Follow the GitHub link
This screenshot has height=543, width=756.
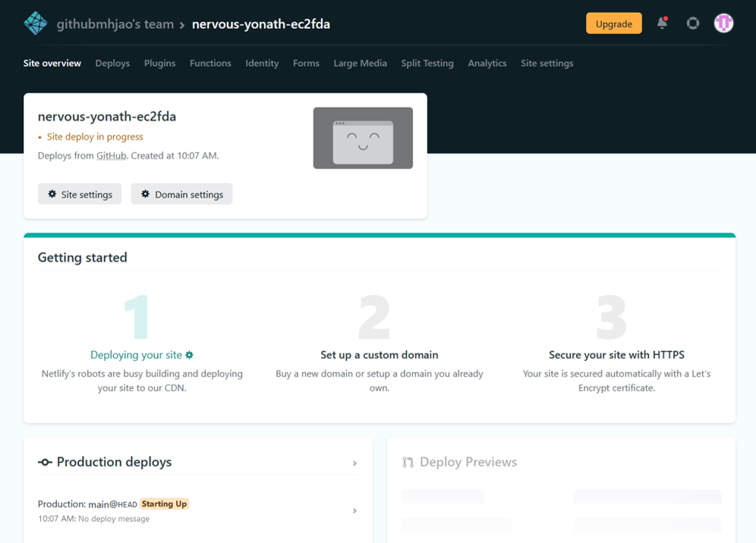tap(111, 155)
